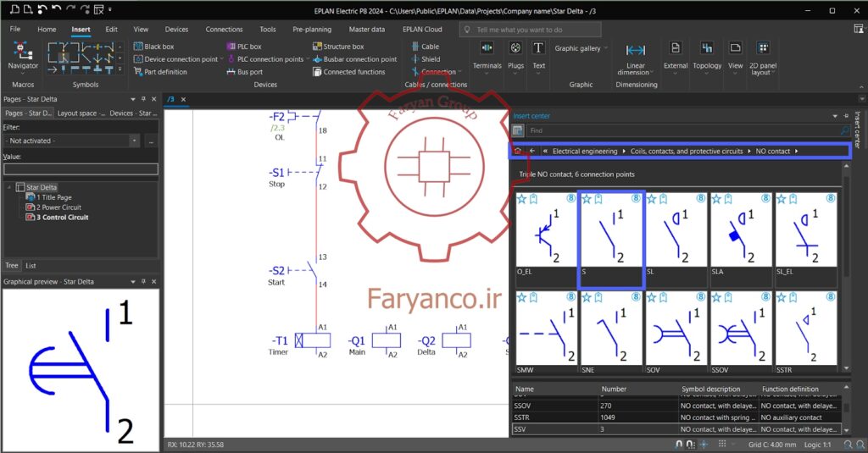868x453 pixels.
Task: Click the Black box device icon
Action: (x=138, y=47)
